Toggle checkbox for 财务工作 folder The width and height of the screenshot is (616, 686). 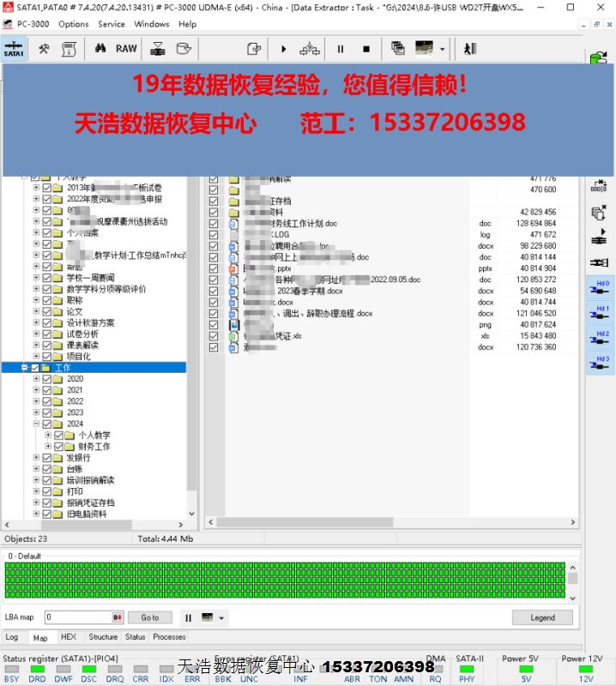(58, 447)
